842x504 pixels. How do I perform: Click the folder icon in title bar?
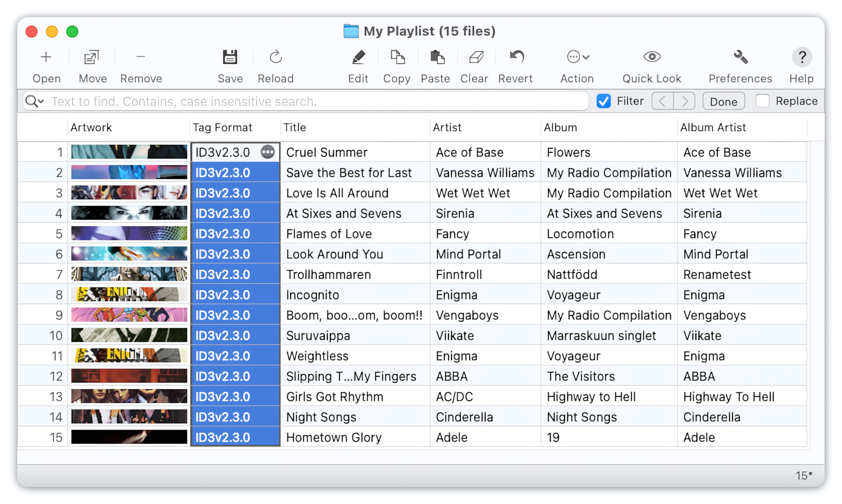pos(351,31)
